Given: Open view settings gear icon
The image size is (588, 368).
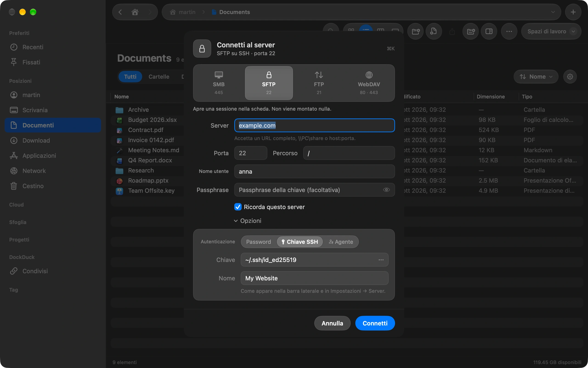Looking at the screenshot, I should coord(570,77).
